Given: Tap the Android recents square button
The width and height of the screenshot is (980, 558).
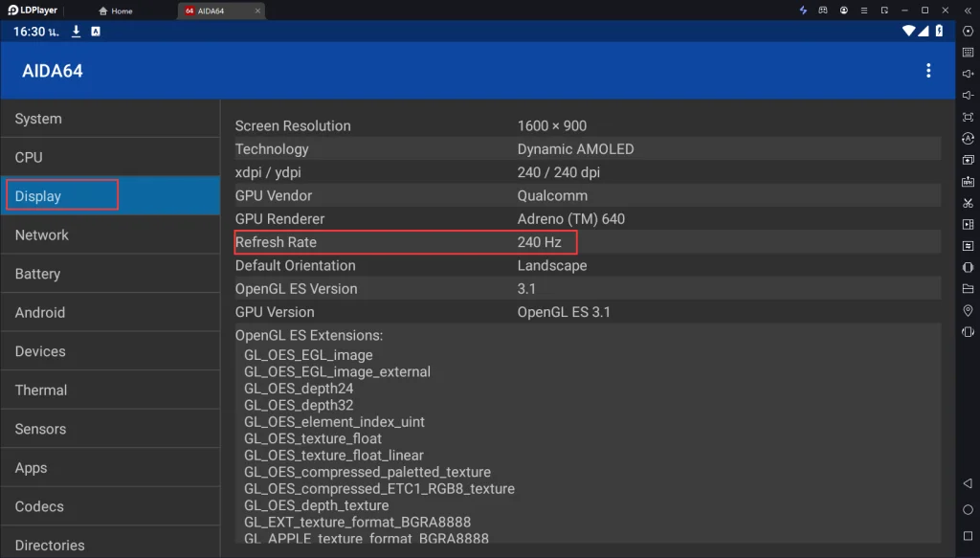Looking at the screenshot, I should tap(968, 536).
